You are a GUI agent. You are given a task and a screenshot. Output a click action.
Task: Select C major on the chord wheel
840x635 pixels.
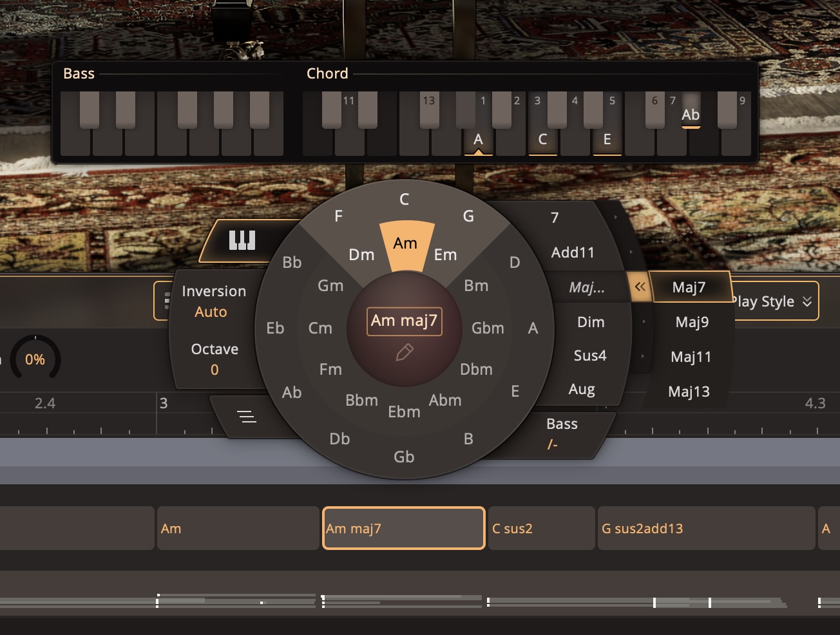click(x=405, y=200)
